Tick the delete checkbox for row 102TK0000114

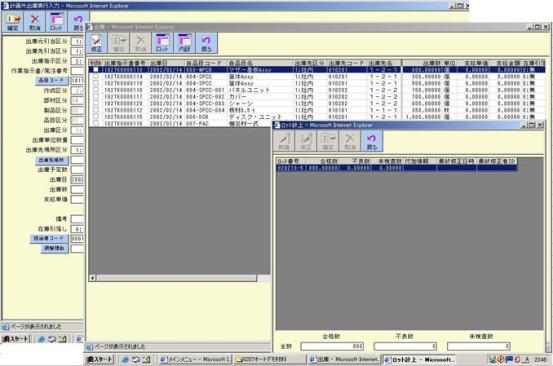click(96, 76)
